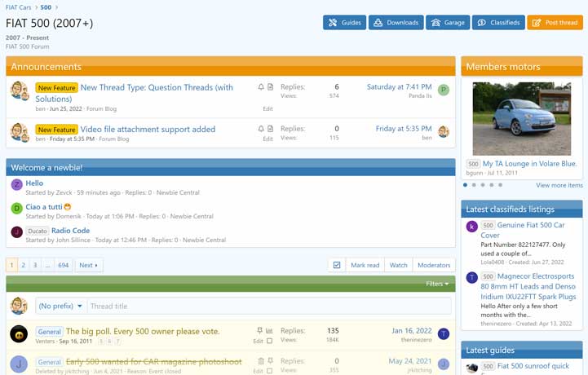Open My TA Lounge in Volare Blue
Viewport: 588px width, 375px height.
[x=529, y=164]
